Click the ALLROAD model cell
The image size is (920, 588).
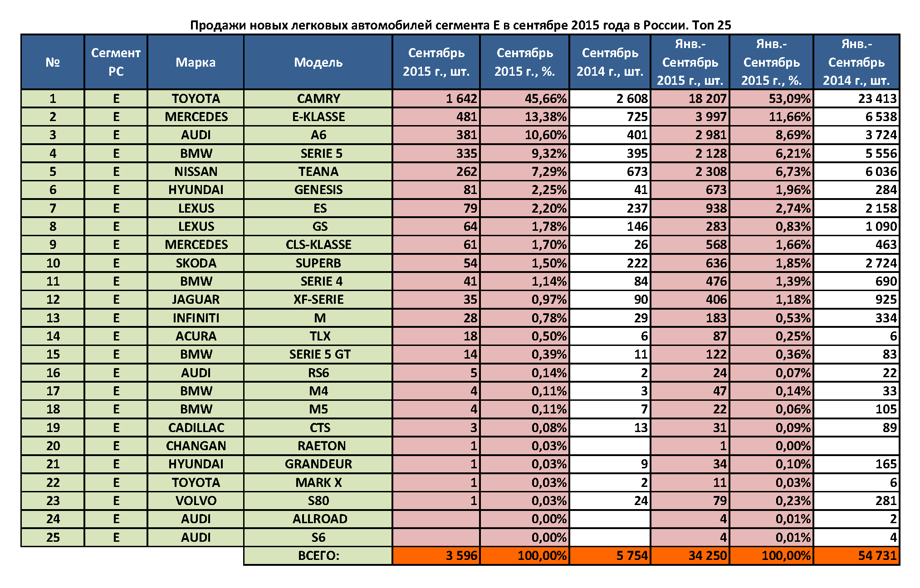coord(318,519)
